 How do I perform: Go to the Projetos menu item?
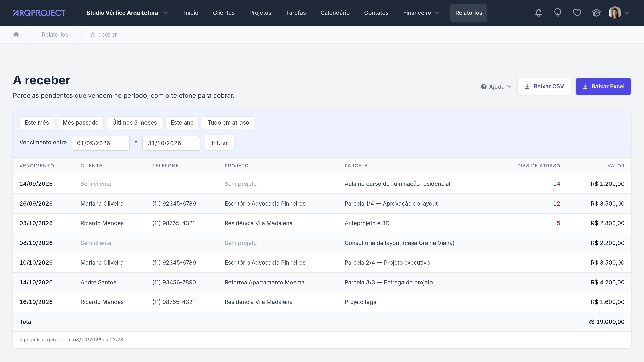(x=260, y=13)
